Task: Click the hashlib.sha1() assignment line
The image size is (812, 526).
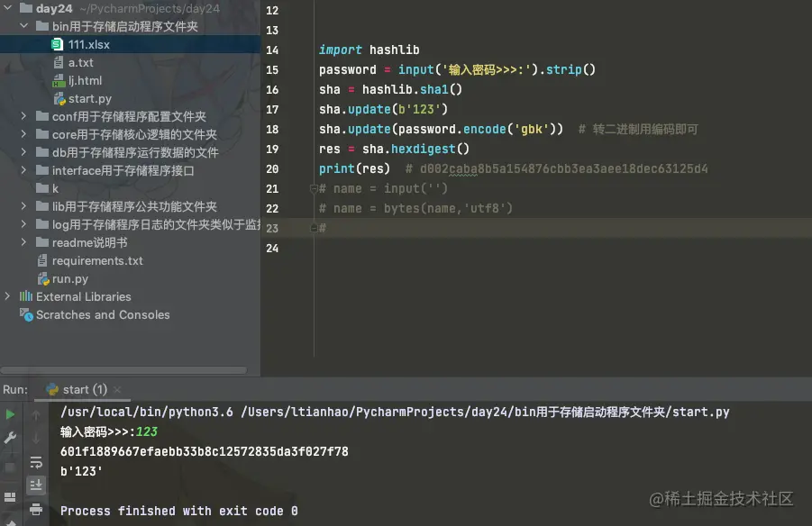Action: 390,89
